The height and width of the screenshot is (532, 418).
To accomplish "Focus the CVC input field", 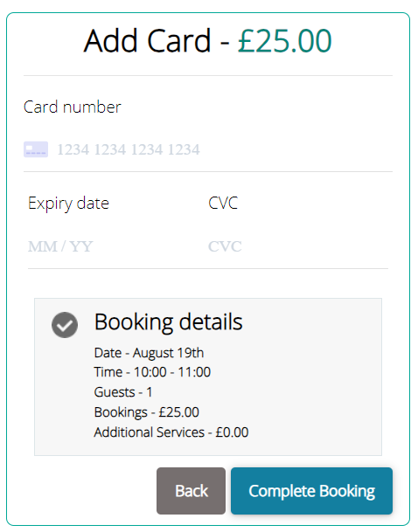I will point(298,246).
